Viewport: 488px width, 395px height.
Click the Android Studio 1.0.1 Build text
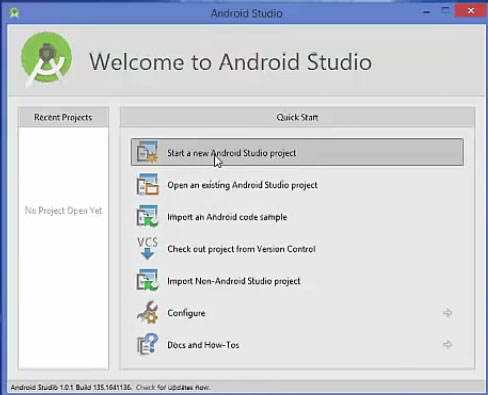pyautogui.click(x=71, y=387)
